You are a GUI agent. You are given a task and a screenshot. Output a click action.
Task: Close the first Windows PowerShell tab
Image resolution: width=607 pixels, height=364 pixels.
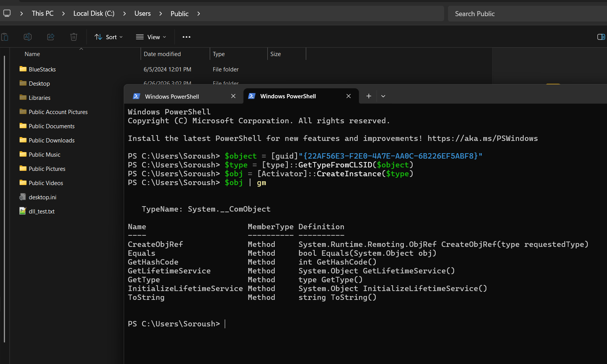[233, 96]
